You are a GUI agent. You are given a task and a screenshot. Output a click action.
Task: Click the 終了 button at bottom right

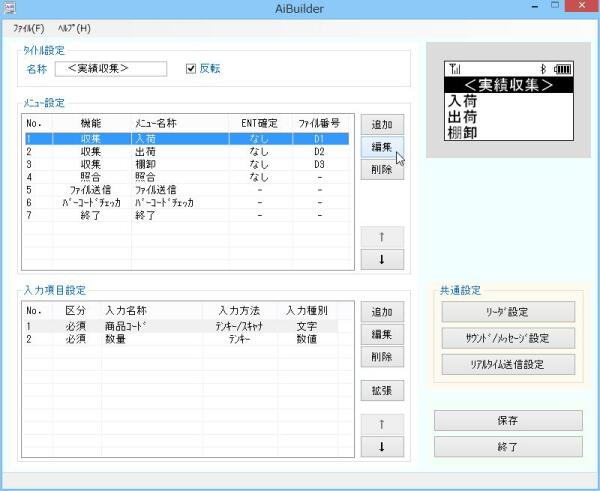pyautogui.click(x=508, y=447)
